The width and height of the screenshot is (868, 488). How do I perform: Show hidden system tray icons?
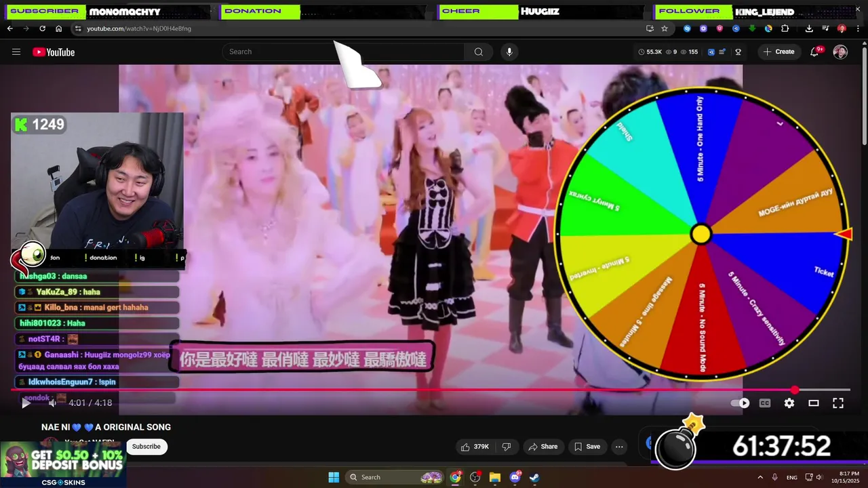759,477
